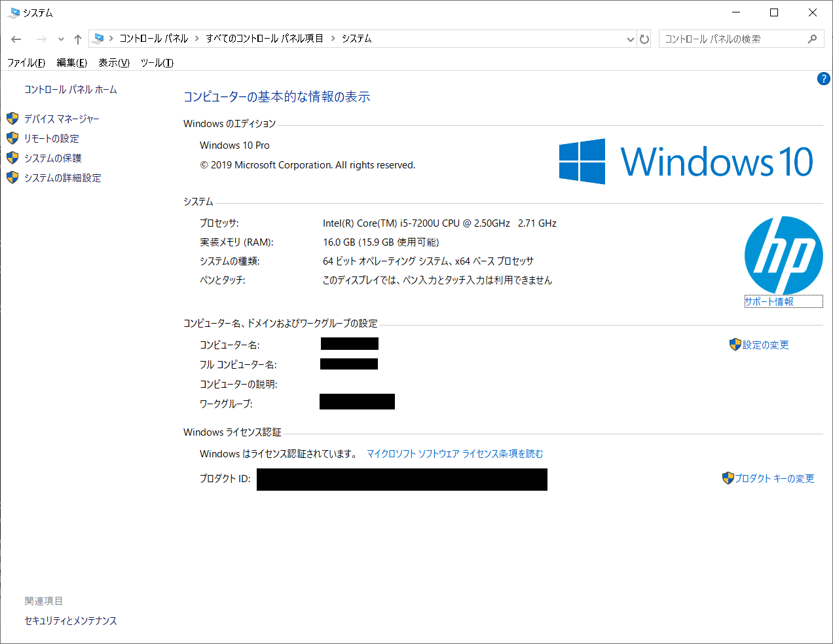Open the ツール(T) menu
The height and width of the screenshot is (644, 833).
click(x=157, y=63)
